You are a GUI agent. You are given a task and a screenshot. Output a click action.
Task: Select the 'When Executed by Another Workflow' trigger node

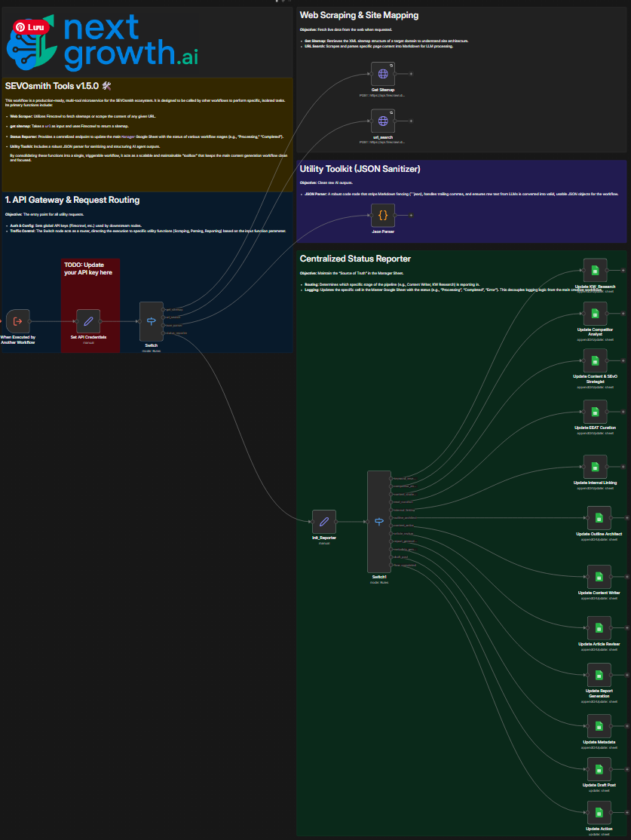tap(18, 321)
